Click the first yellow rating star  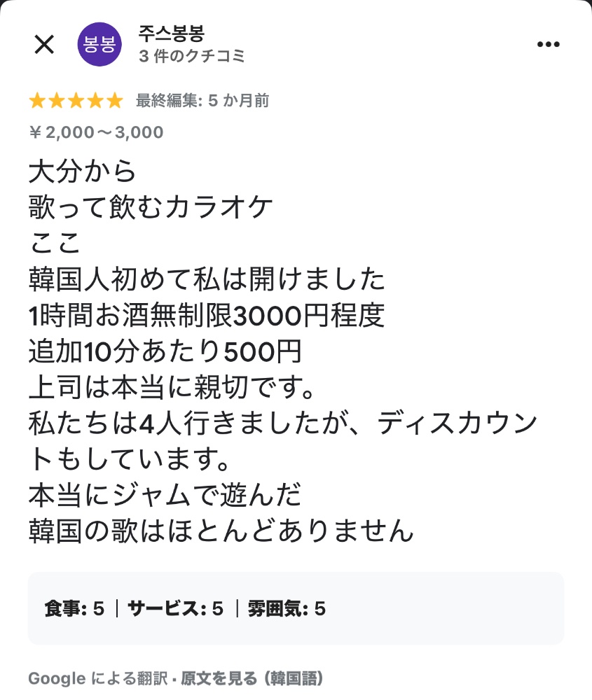[x=37, y=101]
